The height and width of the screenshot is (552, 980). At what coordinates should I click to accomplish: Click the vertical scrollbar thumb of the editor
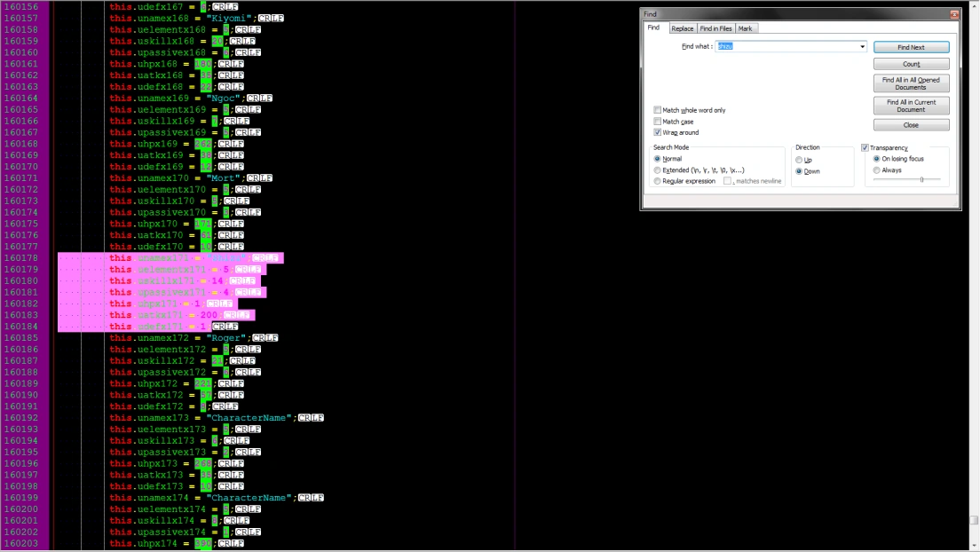(974, 520)
